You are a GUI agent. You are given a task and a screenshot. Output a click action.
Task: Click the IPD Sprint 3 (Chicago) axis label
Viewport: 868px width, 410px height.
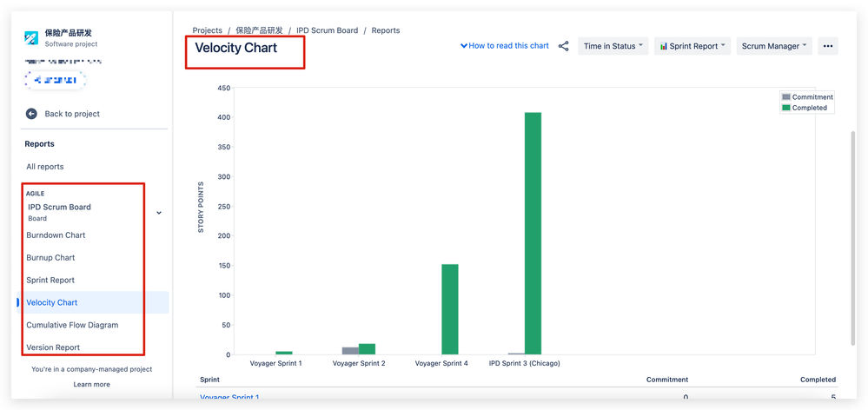(524, 363)
